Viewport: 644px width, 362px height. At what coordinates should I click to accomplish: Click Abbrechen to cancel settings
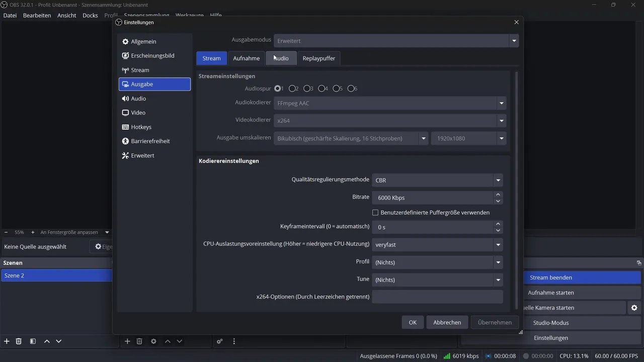tap(447, 322)
